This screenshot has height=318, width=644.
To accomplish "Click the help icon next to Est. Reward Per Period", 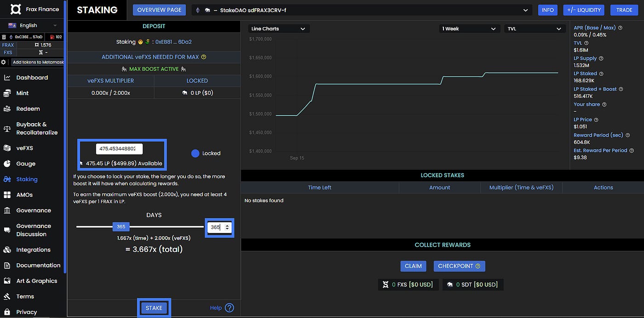I will [632, 150].
